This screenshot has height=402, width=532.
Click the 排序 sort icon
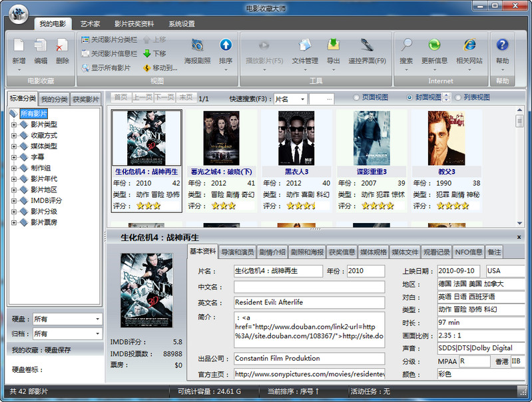pyautogui.click(x=226, y=45)
